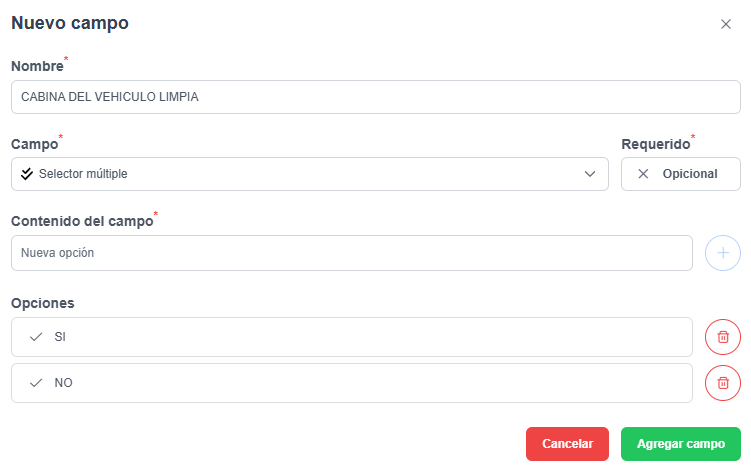Viewport: 751px width, 471px height.
Task: Click the Opciones section heading
Action: (43, 303)
